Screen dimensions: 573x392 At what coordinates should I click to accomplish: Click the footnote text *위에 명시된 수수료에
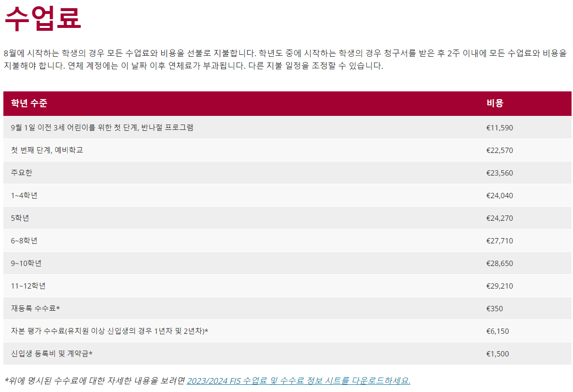point(95,380)
